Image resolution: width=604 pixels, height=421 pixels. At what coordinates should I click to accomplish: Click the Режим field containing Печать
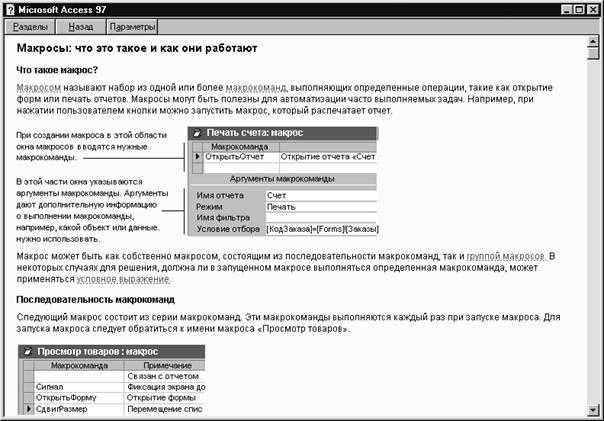321,207
